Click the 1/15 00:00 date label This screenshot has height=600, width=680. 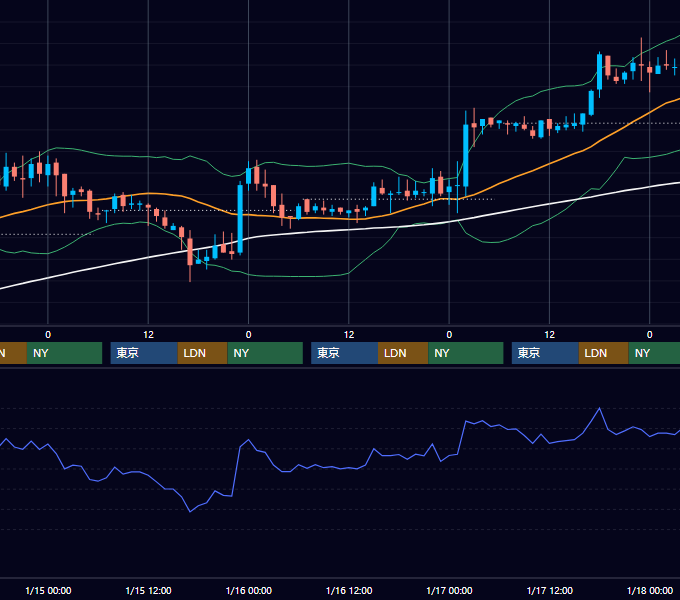pos(48,590)
